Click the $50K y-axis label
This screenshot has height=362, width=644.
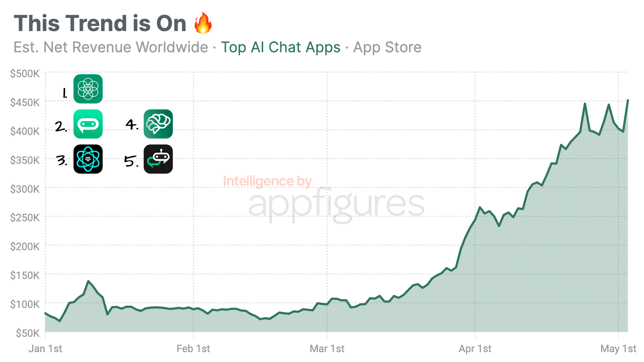pyautogui.click(x=28, y=333)
